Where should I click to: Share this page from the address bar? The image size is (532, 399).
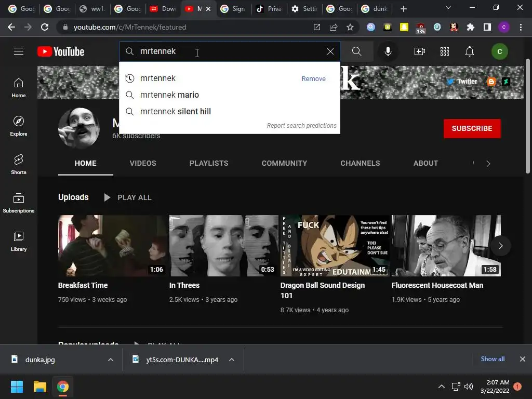pos(334,27)
